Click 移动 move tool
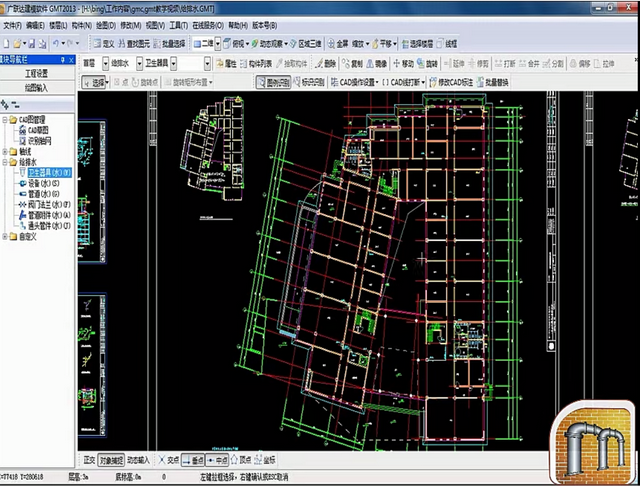640x486 pixels. click(x=403, y=64)
